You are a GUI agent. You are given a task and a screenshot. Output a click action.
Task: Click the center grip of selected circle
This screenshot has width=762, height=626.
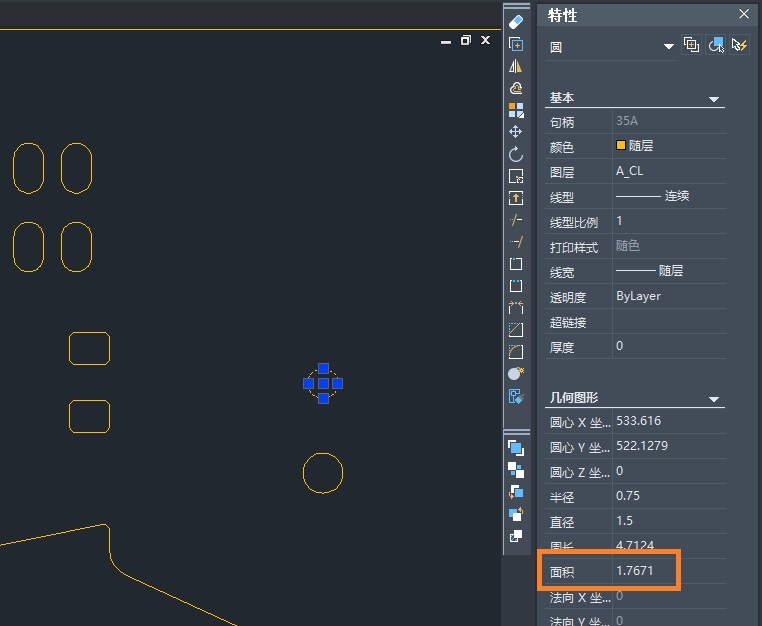323,383
